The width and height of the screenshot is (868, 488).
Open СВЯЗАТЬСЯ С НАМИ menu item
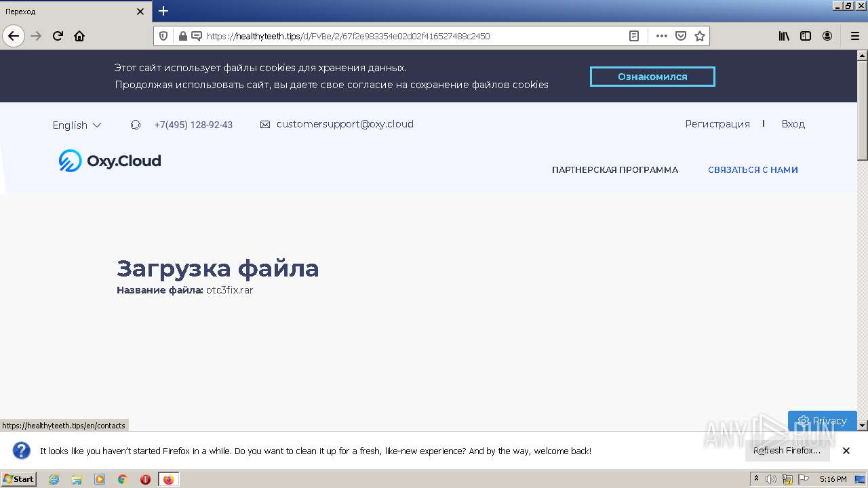(x=753, y=170)
